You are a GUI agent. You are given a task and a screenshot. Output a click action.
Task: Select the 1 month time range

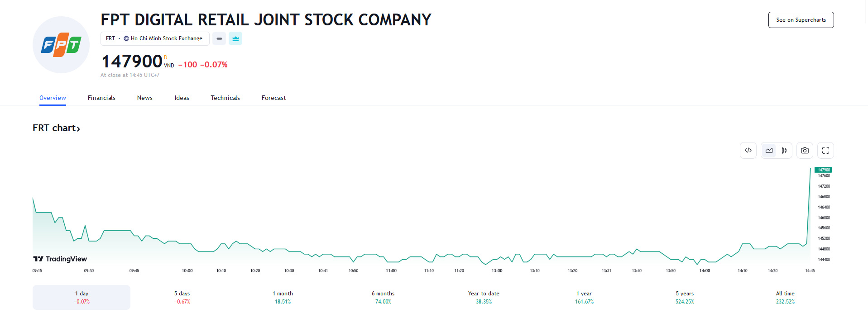tap(283, 297)
